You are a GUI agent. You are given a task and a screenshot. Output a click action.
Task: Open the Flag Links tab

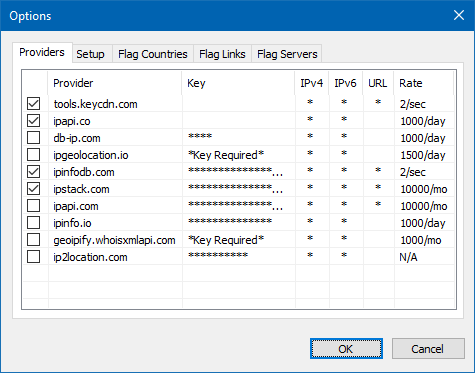point(222,54)
